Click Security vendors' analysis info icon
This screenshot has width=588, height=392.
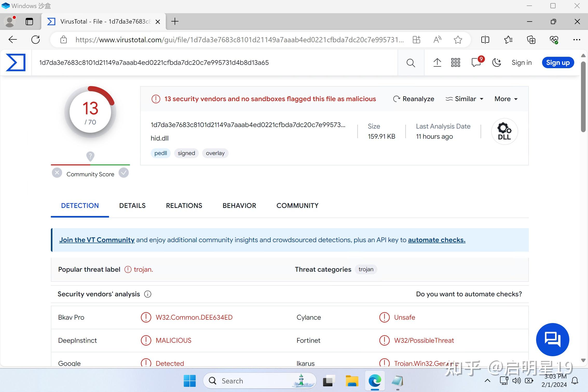148,294
